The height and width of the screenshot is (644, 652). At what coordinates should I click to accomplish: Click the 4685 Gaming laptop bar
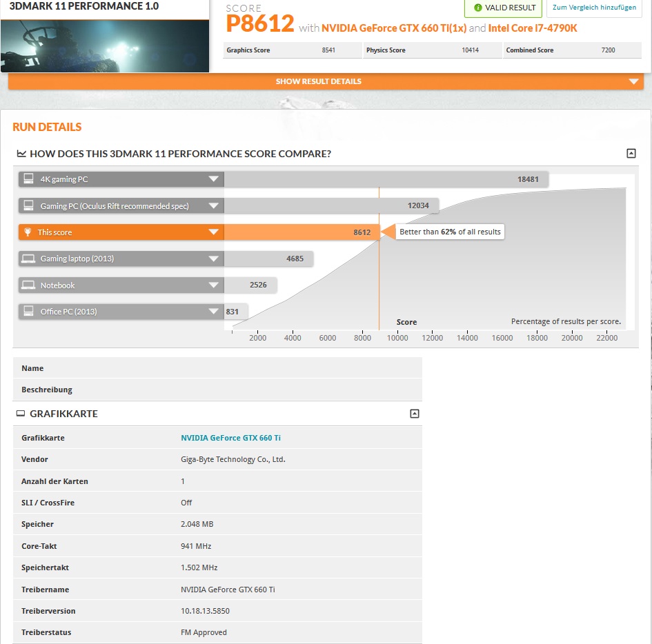(268, 259)
